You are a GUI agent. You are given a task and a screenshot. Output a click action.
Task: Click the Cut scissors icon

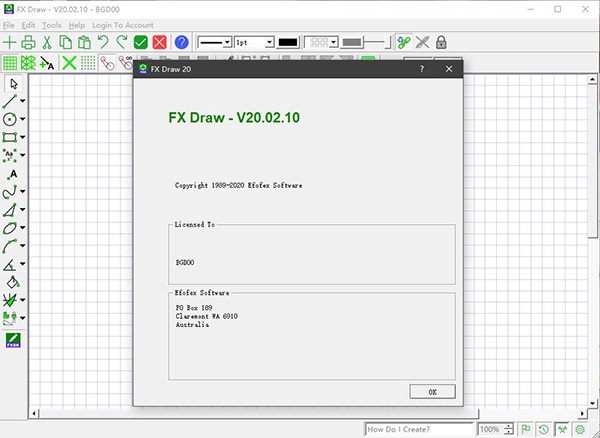(47, 42)
